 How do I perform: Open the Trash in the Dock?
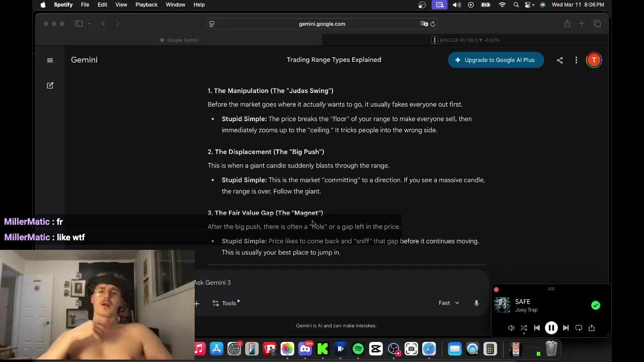point(551,348)
